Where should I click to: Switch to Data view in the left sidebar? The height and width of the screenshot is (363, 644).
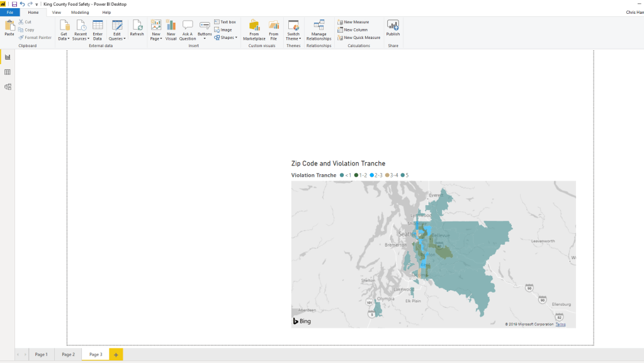tap(7, 72)
